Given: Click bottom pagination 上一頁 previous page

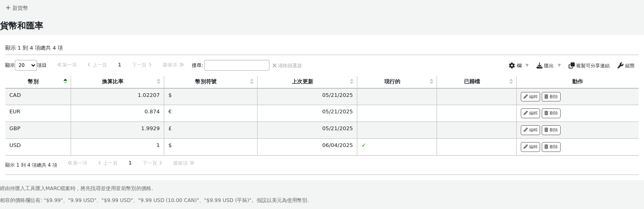Looking at the screenshot, I should pos(108,163).
